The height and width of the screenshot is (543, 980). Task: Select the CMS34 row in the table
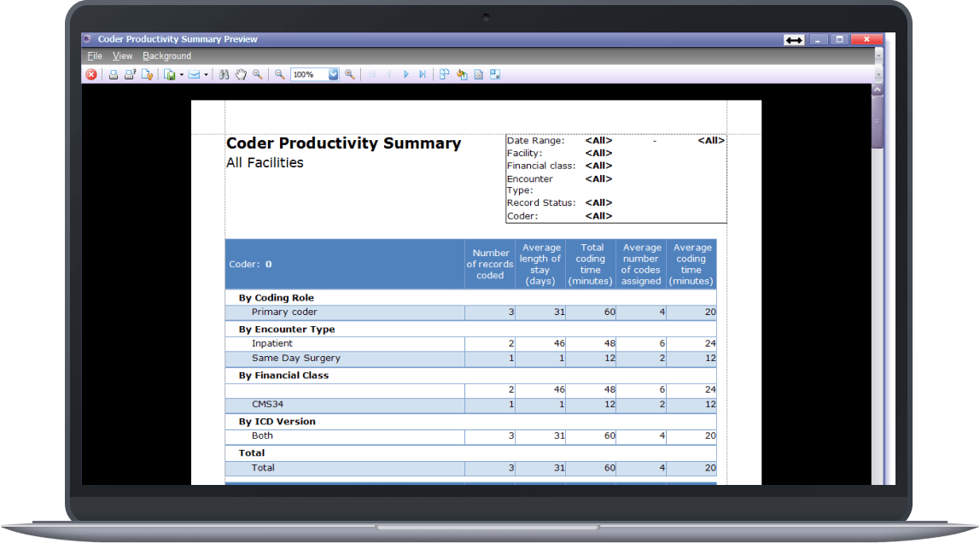point(341,404)
